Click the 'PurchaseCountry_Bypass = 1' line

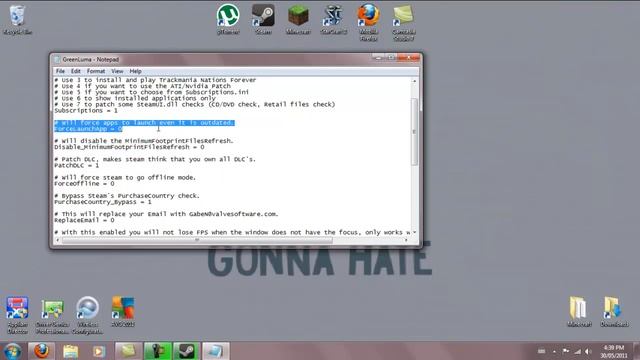click(103, 202)
